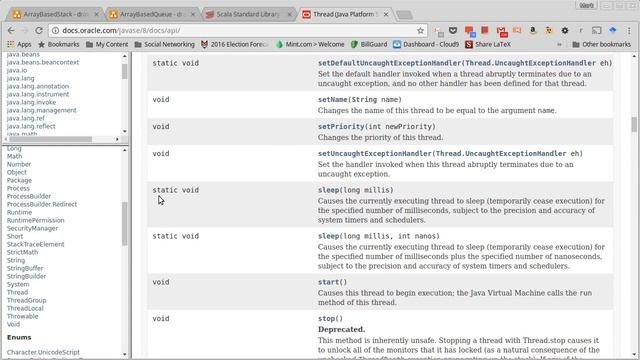Viewport: 640px width, 360px height.
Task: Open the java.lang.reflect package link
Action: 31,126
